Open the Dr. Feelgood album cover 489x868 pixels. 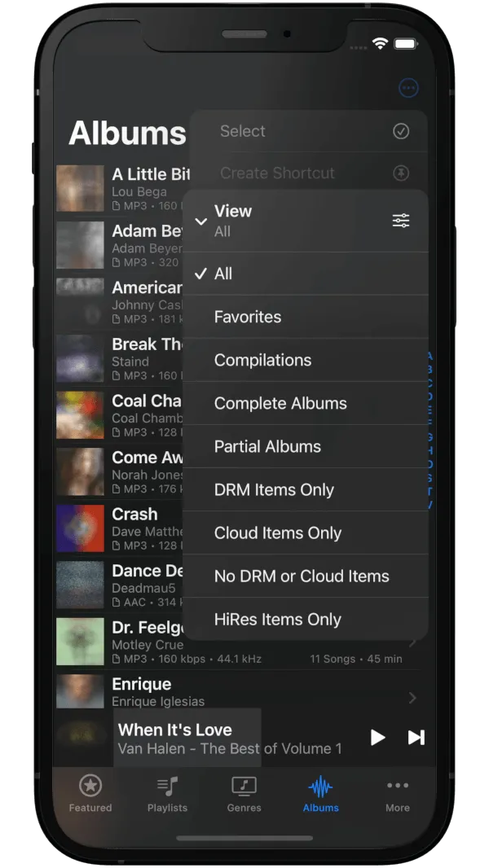point(81,642)
